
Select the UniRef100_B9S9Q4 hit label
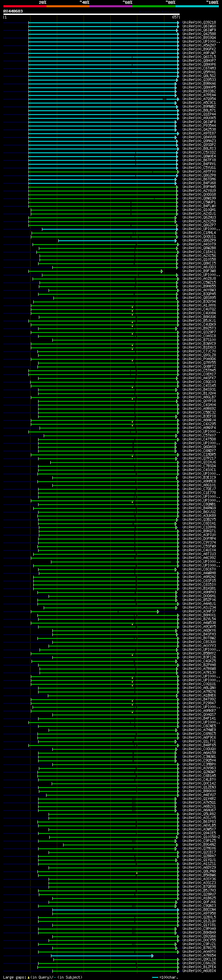(x=199, y=38)
